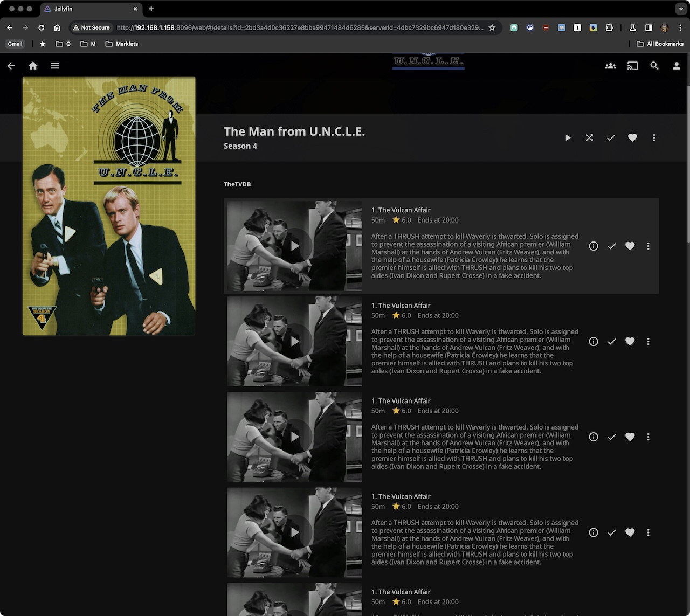Viewport: 690px width, 616px height.
Task: Click the Jellyfin back arrow
Action: (x=11, y=66)
